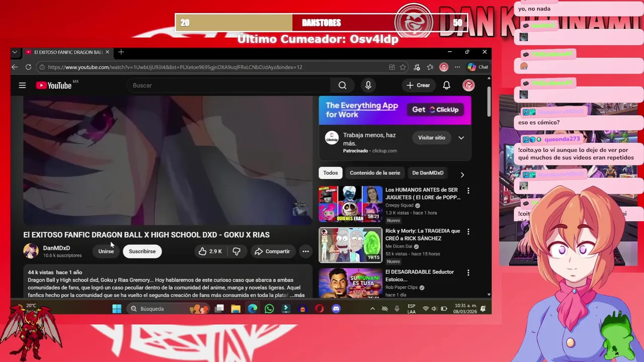The image size is (644, 362).
Task: Open Edge settings and more menu
Action: pos(457,67)
